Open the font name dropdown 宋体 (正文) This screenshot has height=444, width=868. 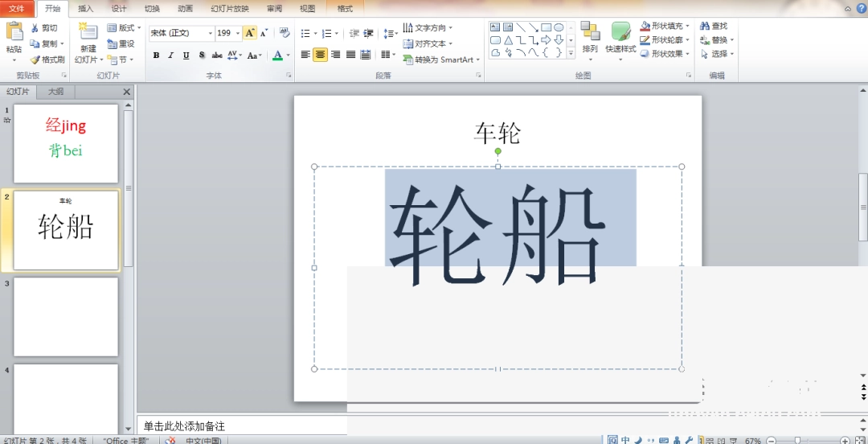tap(210, 33)
